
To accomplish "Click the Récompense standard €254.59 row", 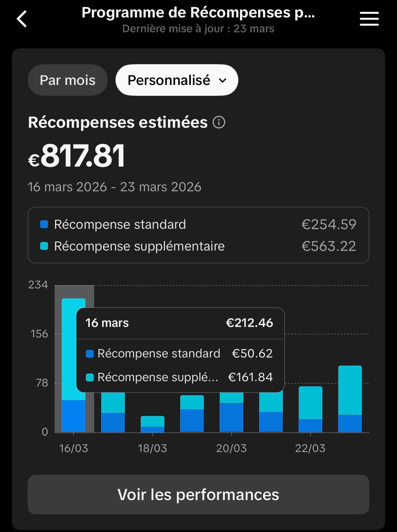I will coord(198,225).
